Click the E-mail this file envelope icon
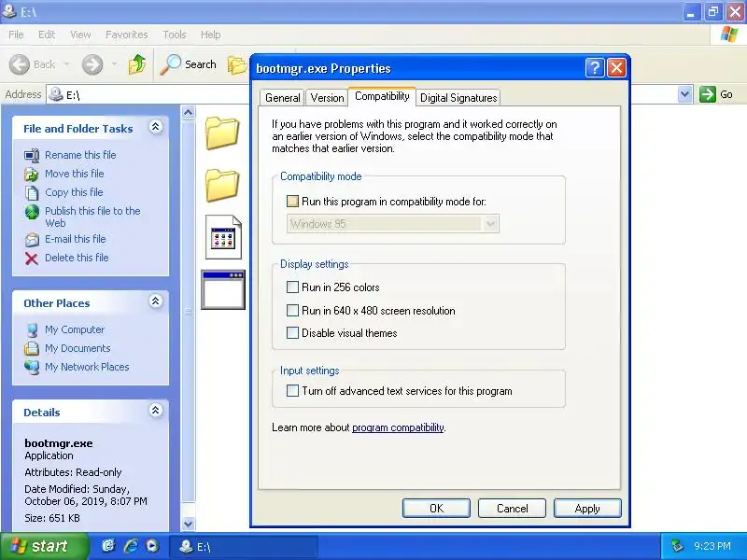The height and width of the screenshot is (560, 747). coord(32,239)
